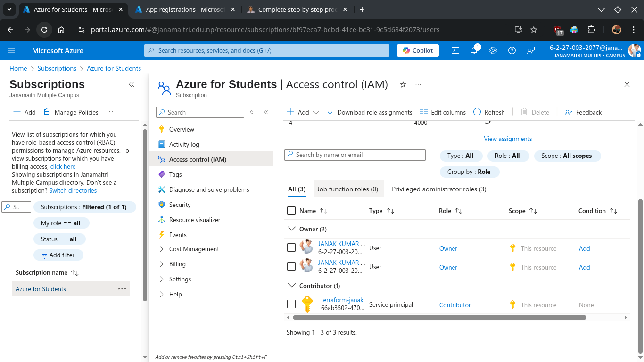The width and height of the screenshot is (644, 362).
Task: Open the portal settings gear icon
Action: [493, 50]
